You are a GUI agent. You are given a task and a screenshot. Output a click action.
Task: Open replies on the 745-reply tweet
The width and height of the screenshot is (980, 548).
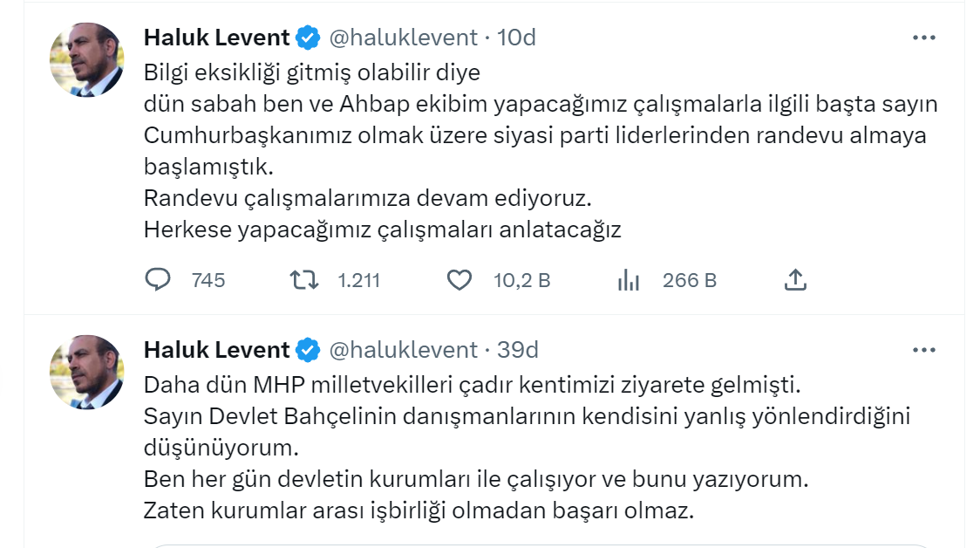158,279
